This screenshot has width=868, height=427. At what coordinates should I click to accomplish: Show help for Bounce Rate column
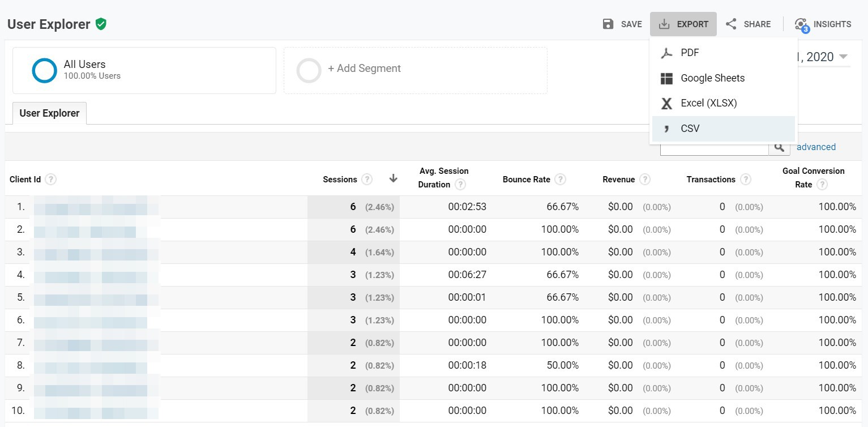point(560,180)
